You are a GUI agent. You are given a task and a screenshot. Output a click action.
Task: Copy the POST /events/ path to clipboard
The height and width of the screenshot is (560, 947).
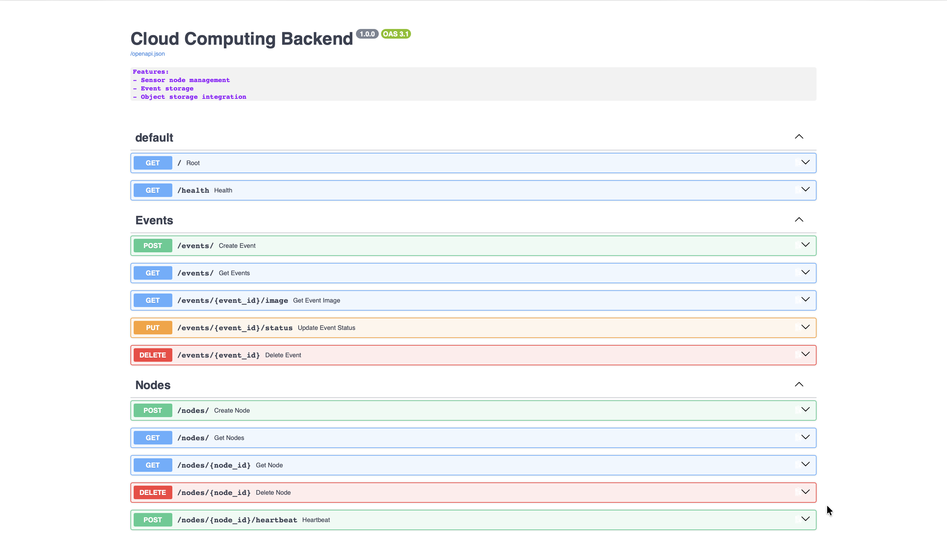798,246
